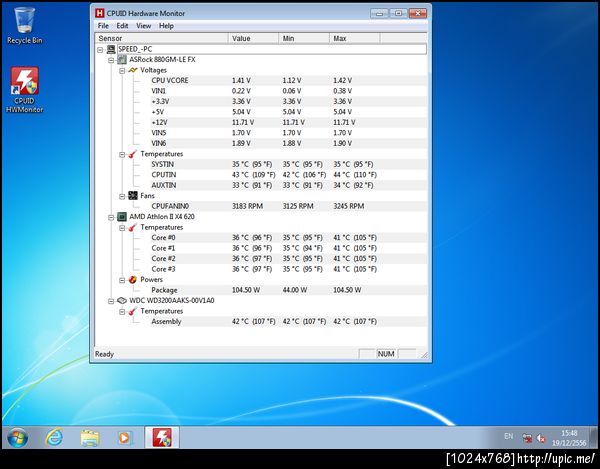The width and height of the screenshot is (600, 469).
Task: Click the Athlon Temperatures thermometer icon
Action: click(133, 227)
